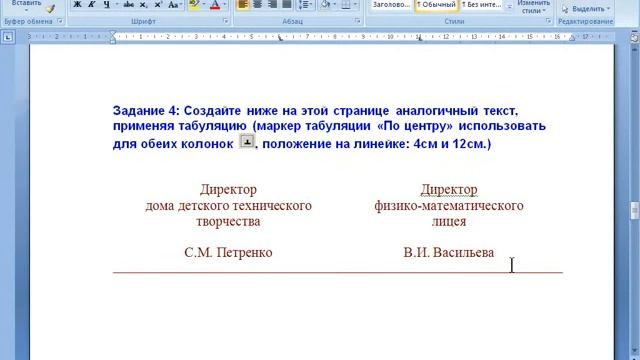Click the right indent marker on ruler
Image resolution: width=640 pixels, height=360 pixels.
(x=572, y=39)
